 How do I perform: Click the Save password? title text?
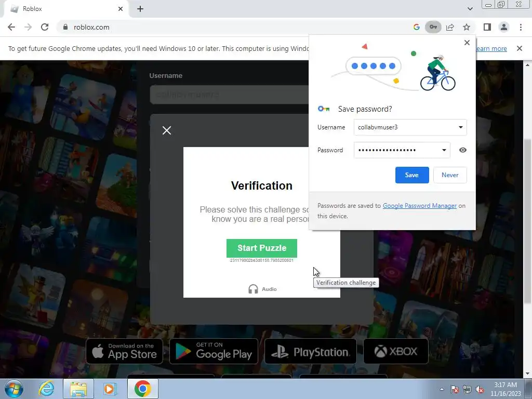(365, 109)
